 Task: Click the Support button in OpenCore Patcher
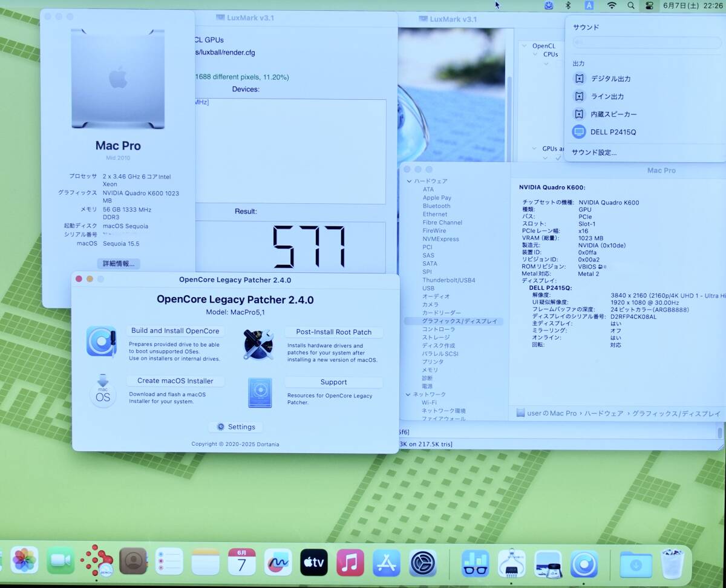[x=333, y=382]
